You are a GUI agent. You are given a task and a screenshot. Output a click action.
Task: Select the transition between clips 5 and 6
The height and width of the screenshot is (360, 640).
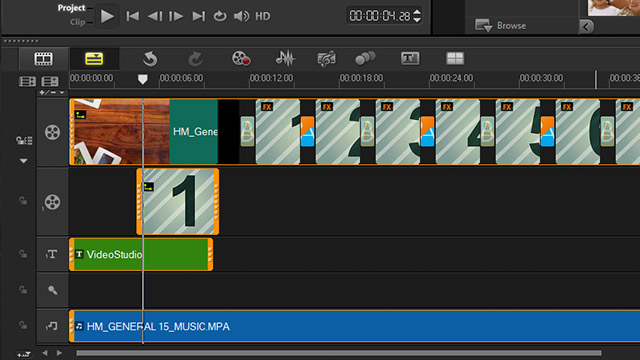[547, 132]
